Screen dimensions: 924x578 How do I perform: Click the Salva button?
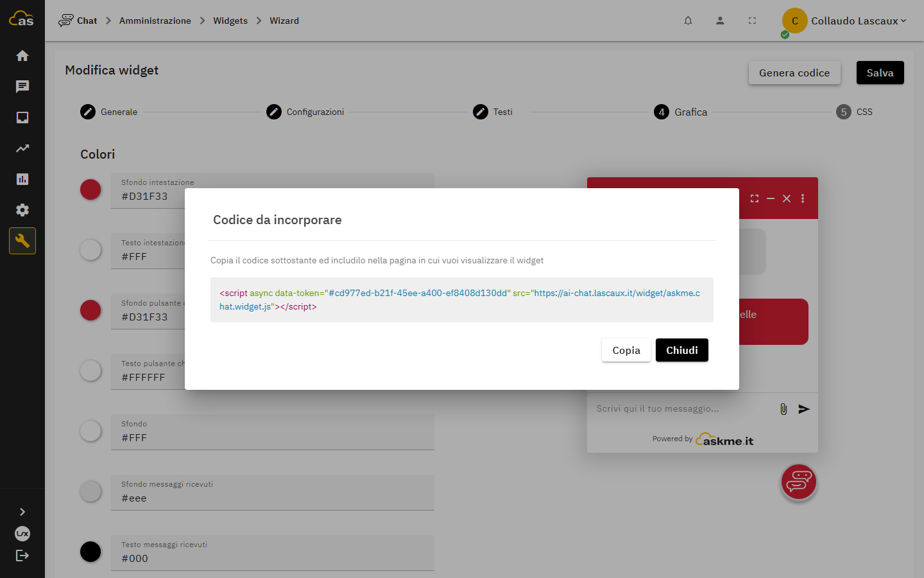point(880,73)
